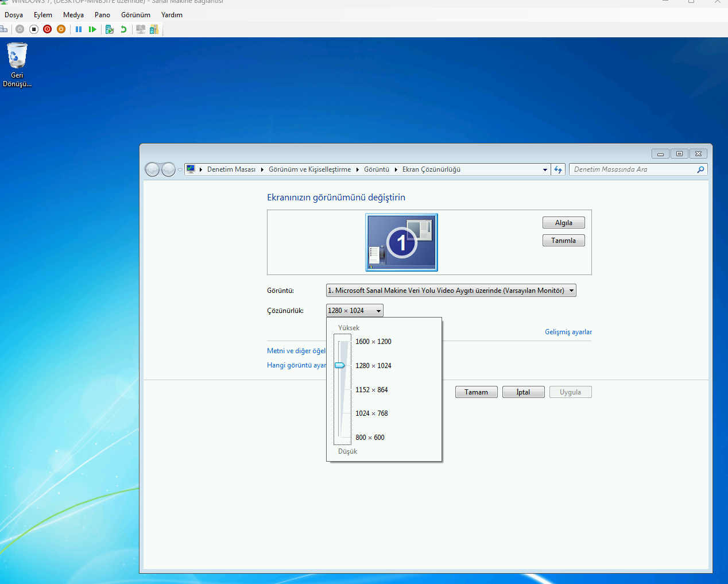Expand address bar history dropdown arrow
Image resolution: width=728 pixels, height=584 pixels.
(x=545, y=169)
